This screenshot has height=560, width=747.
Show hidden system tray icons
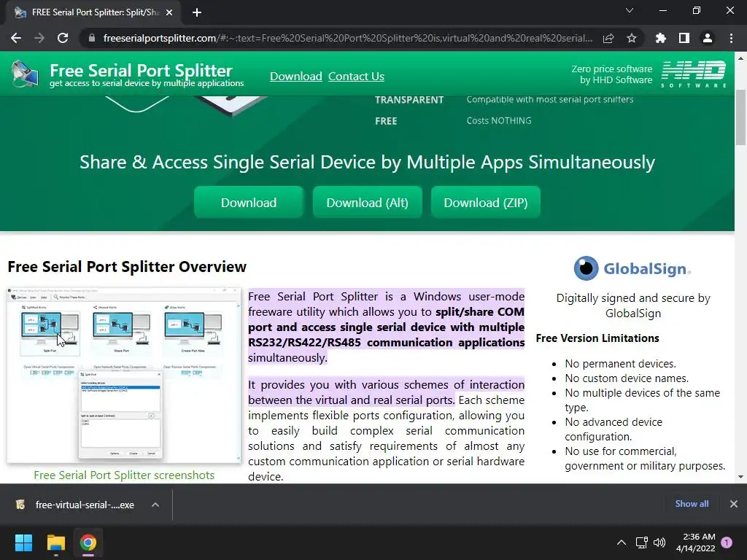622,542
